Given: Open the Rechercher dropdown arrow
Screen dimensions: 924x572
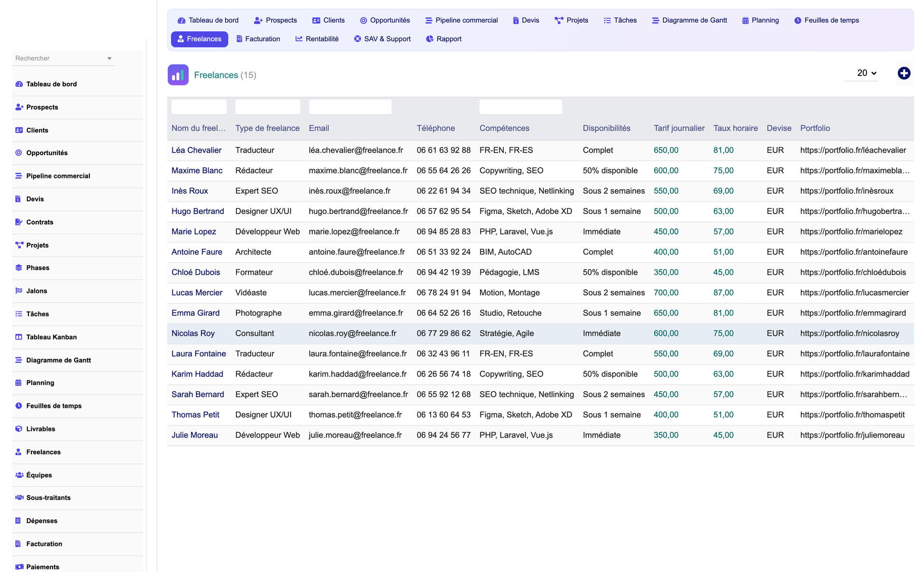Looking at the screenshot, I should (x=109, y=58).
